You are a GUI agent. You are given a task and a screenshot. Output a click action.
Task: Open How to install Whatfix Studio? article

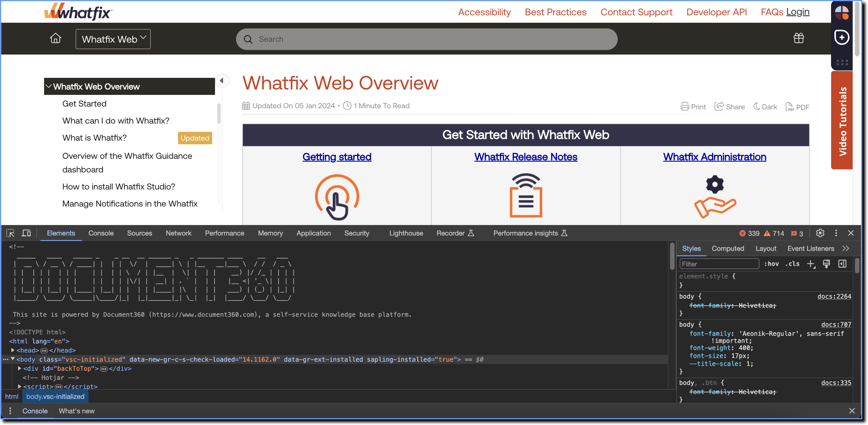tap(119, 186)
